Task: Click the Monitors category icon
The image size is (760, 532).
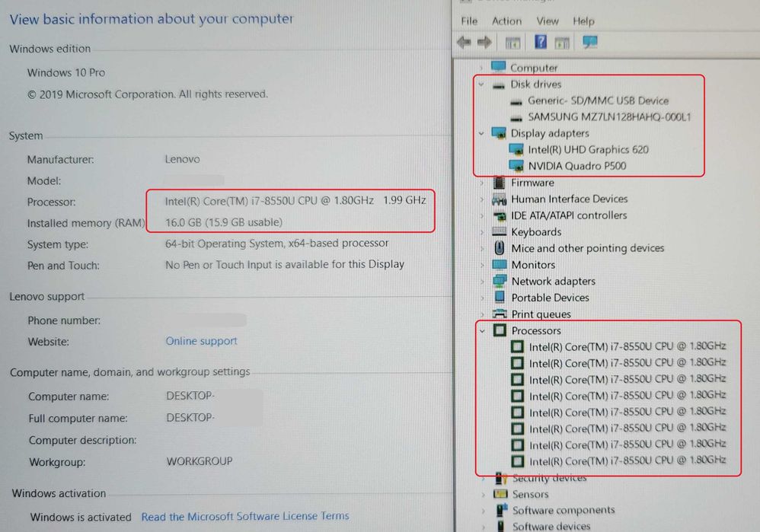Action: pos(500,265)
